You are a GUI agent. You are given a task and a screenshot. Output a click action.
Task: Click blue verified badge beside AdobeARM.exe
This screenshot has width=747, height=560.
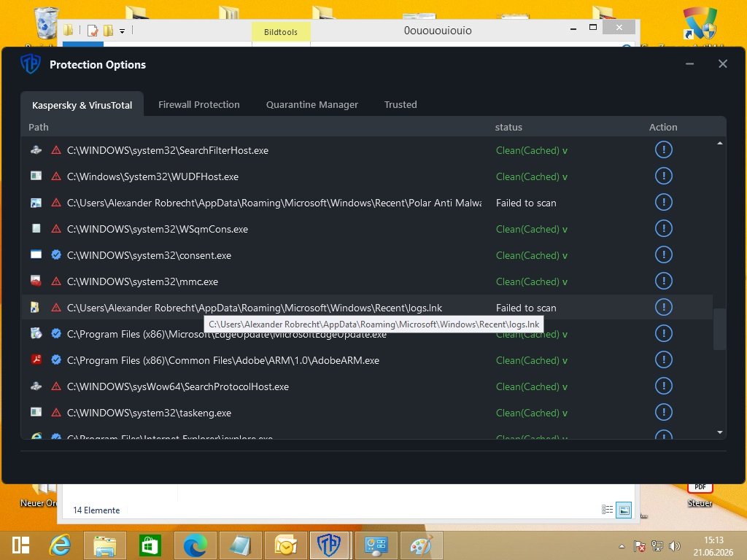point(55,359)
